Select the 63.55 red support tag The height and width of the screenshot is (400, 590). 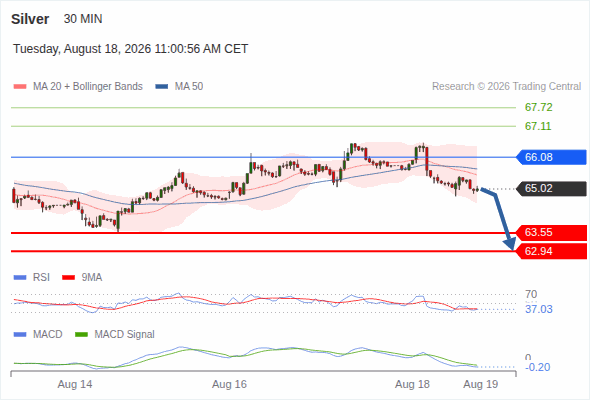(551, 233)
